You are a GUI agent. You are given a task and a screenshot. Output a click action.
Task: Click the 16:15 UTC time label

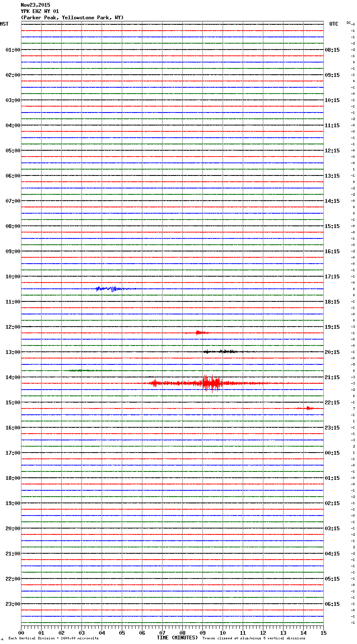[x=332, y=251]
